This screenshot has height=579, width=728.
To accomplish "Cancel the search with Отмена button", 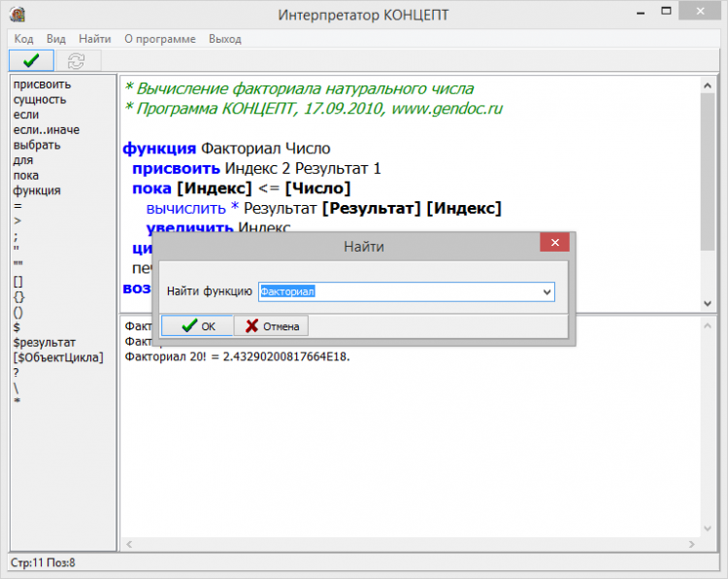I will (271, 325).
